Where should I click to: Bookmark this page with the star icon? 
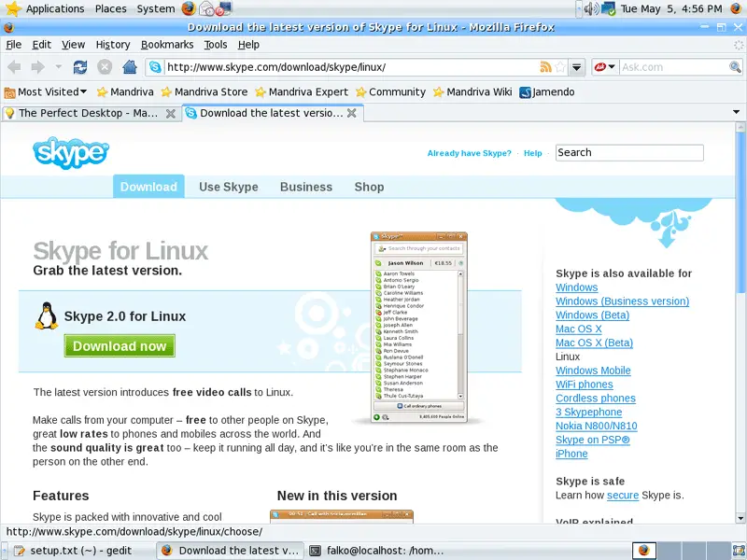click(560, 67)
